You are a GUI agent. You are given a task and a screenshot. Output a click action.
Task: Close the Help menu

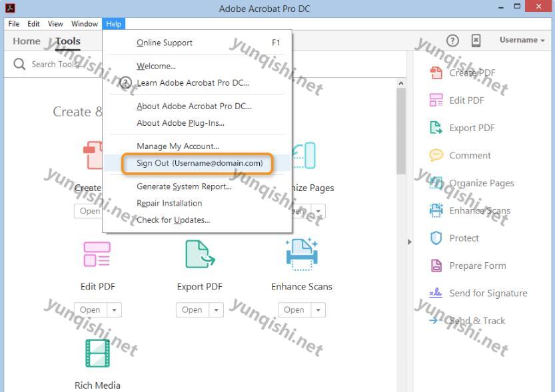tap(114, 24)
